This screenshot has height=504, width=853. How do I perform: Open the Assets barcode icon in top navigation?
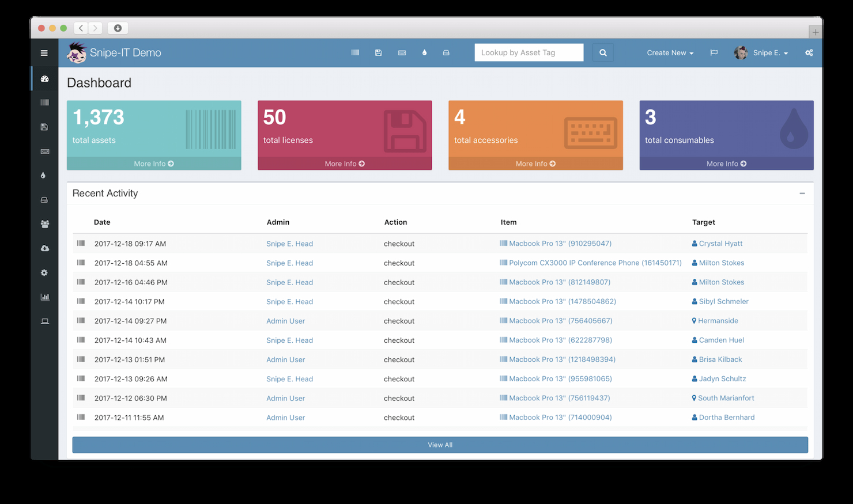(x=355, y=52)
